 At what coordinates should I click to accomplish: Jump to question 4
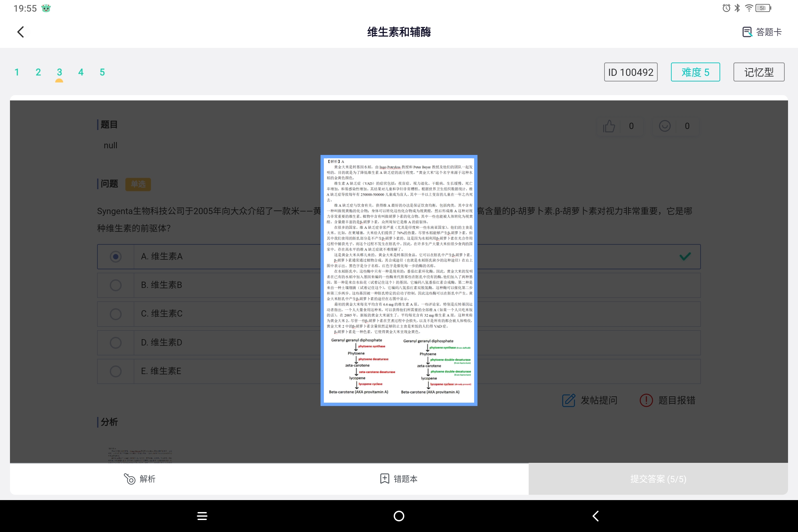pos(81,72)
